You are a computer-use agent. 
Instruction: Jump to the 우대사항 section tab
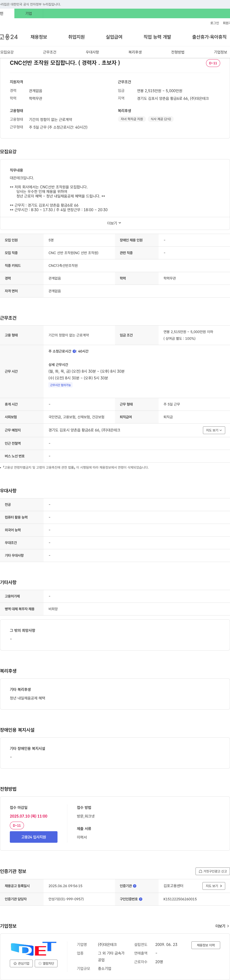pyautogui.click(x=92, y=52)
